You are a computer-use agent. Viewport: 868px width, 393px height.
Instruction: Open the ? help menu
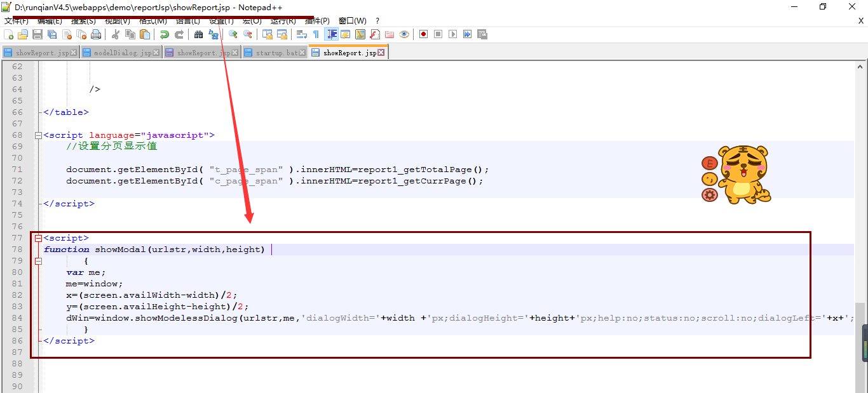[x=377, y=21]
